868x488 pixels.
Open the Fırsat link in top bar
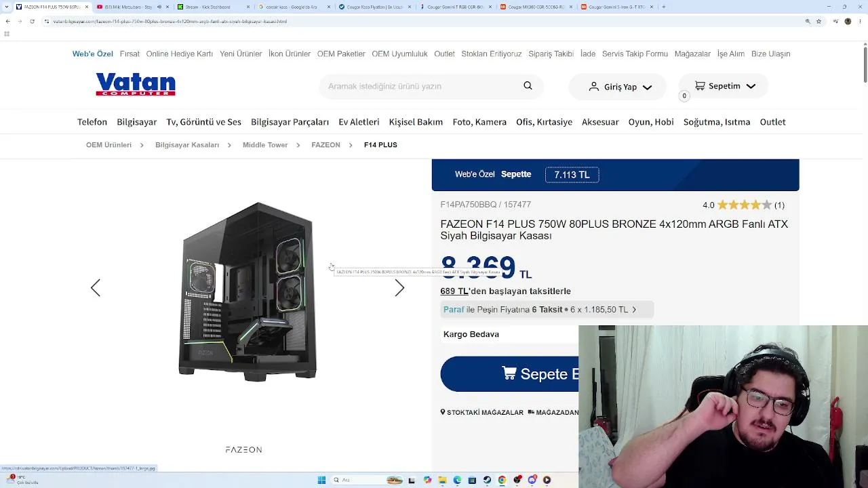coord(130,54)
